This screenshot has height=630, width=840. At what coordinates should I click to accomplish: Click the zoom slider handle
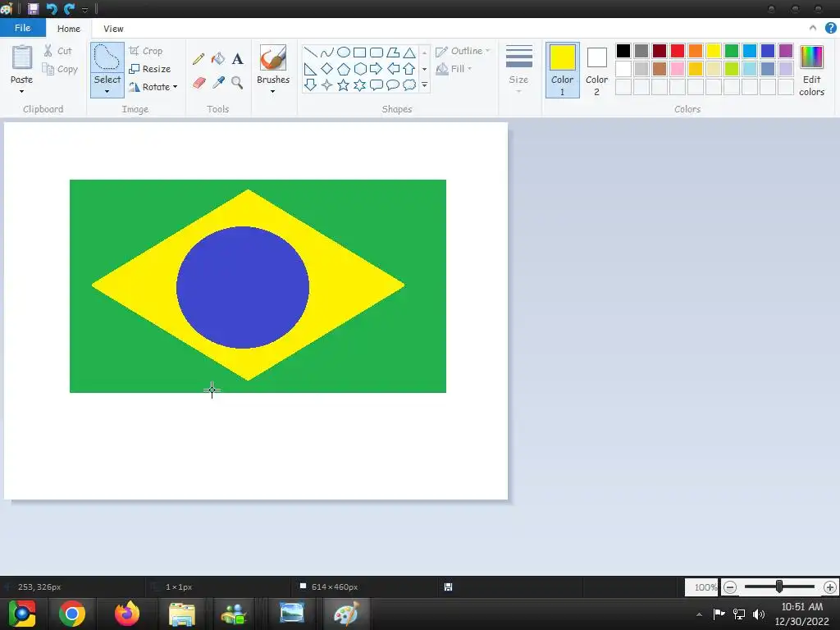click(779, 587)
